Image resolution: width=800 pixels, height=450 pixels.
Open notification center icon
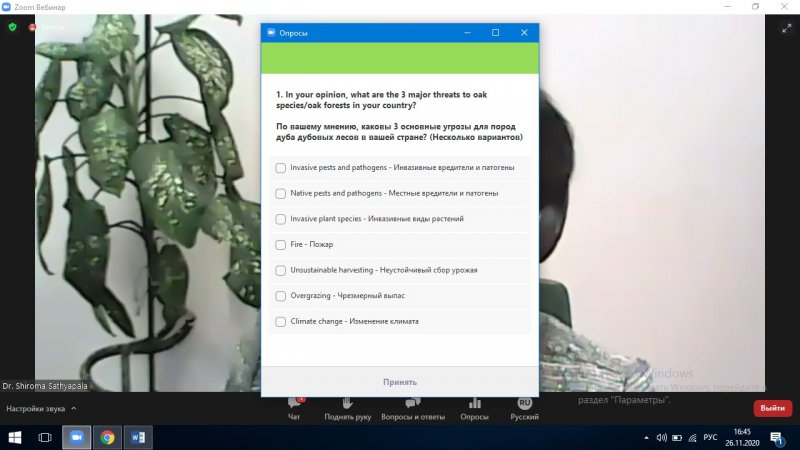click(x=777, y=438)
